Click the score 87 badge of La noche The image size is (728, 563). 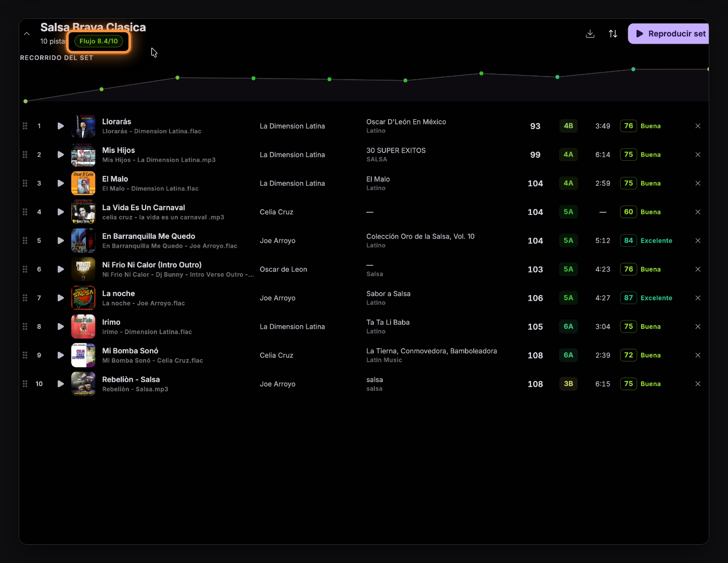tap(629, 298)
